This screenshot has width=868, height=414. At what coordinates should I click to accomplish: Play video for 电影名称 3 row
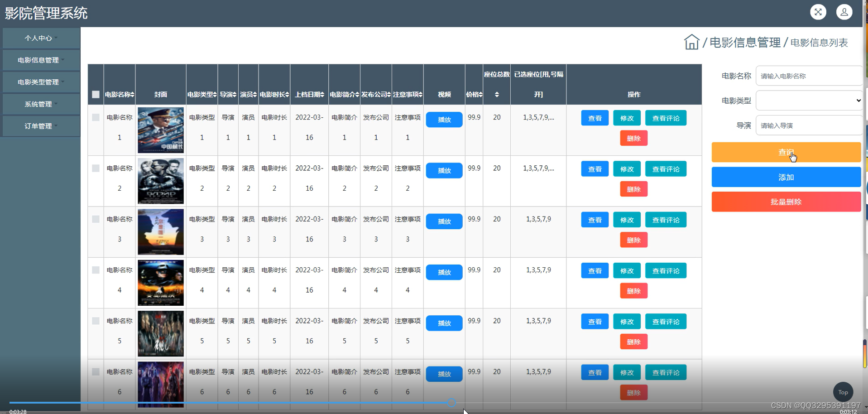click(x=444, y=221)
